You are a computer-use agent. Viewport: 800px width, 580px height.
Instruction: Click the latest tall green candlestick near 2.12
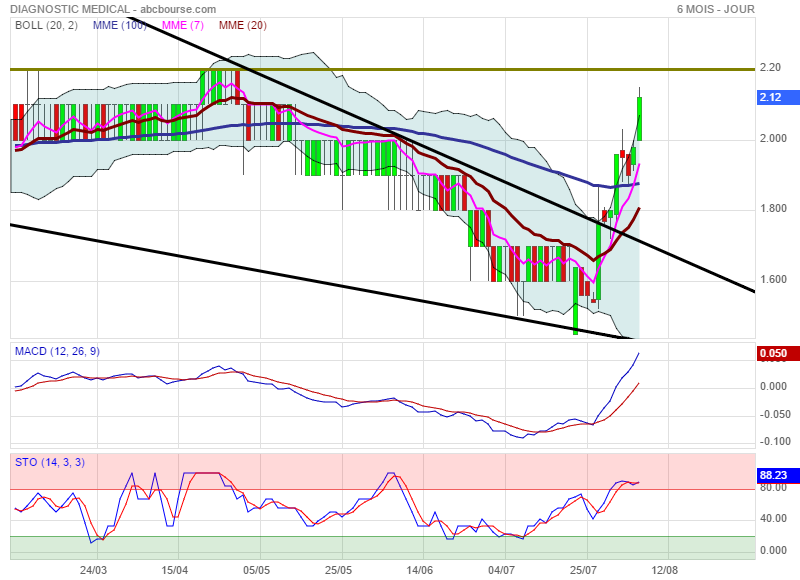click(x=639, y=118)
